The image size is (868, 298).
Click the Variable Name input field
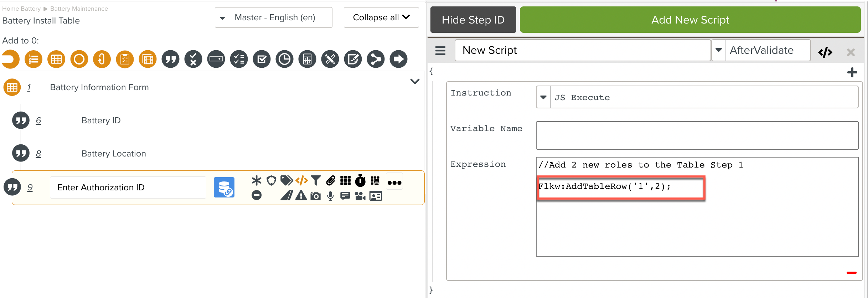click(x=697, y=135)
